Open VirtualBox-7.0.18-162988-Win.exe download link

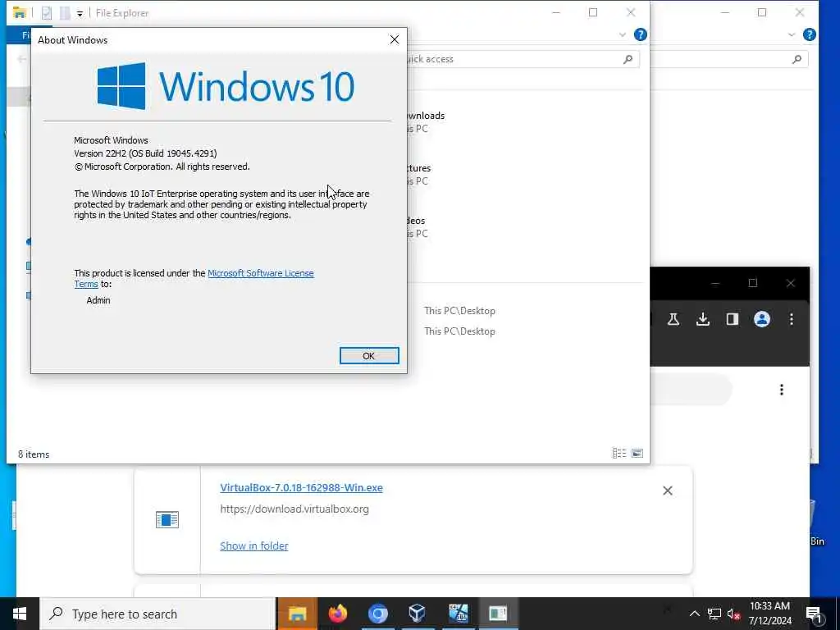pos(302,488)
